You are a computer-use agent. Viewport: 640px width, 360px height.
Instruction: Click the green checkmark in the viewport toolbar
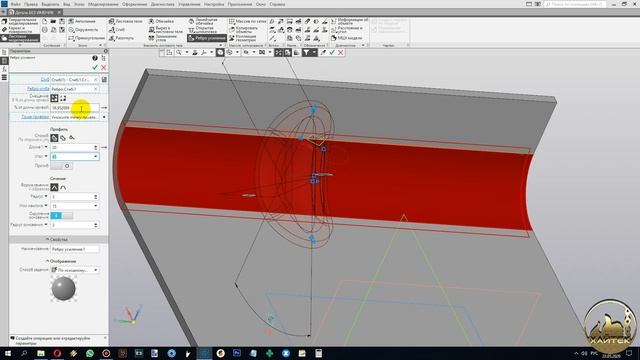point(332,53)
